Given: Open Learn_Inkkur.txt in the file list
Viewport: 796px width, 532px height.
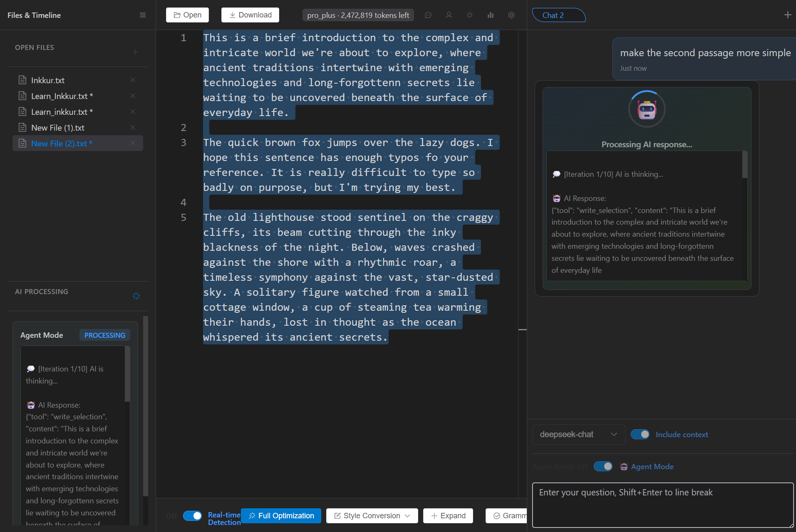Looking at the screenshot, I should click(x=78, y=96).
